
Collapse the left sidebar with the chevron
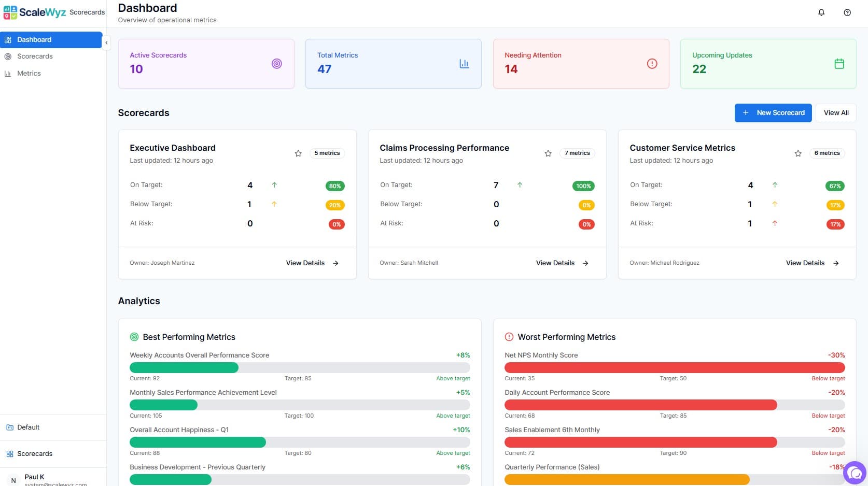point(106,42)
